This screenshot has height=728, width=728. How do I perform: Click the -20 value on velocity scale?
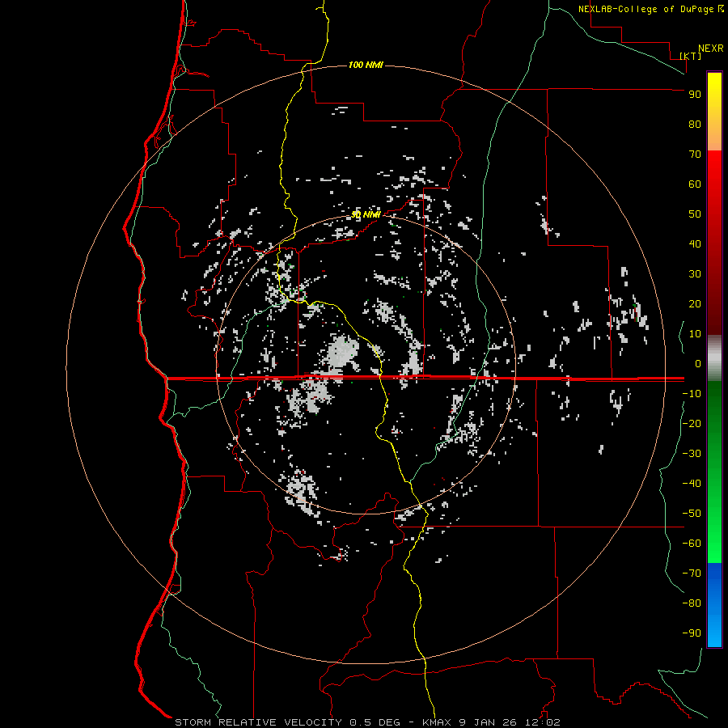[692, 424]
